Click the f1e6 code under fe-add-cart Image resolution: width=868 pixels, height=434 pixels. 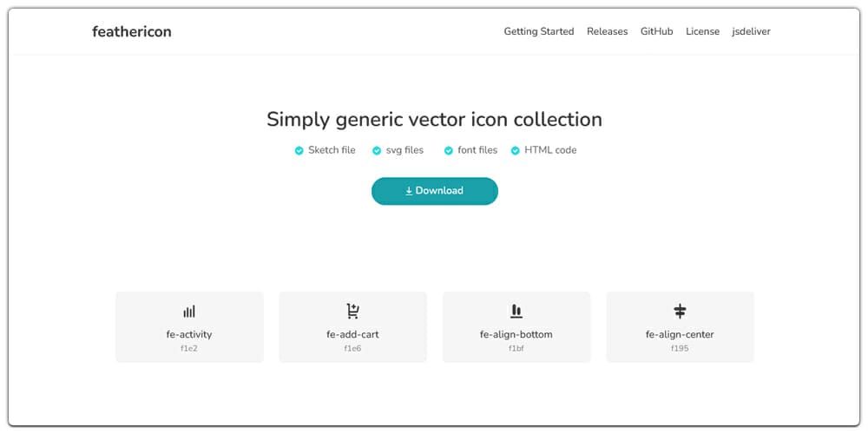tap(352, 348)
